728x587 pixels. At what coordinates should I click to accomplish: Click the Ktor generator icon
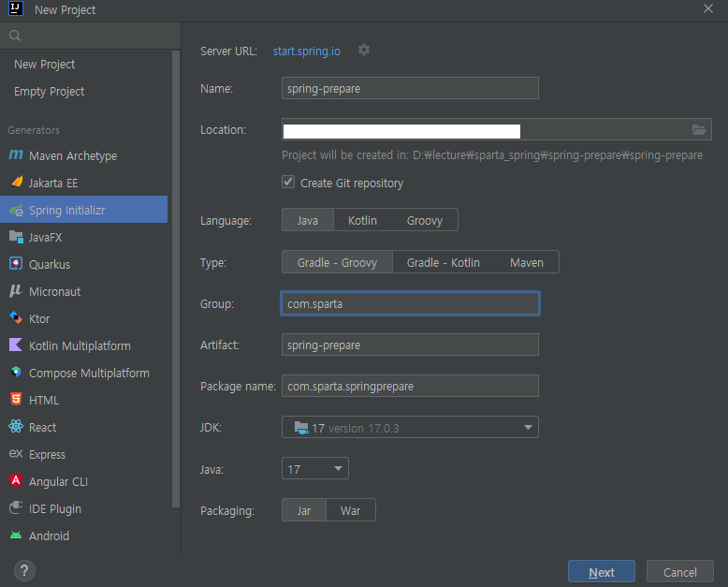(x=16, y=318)
